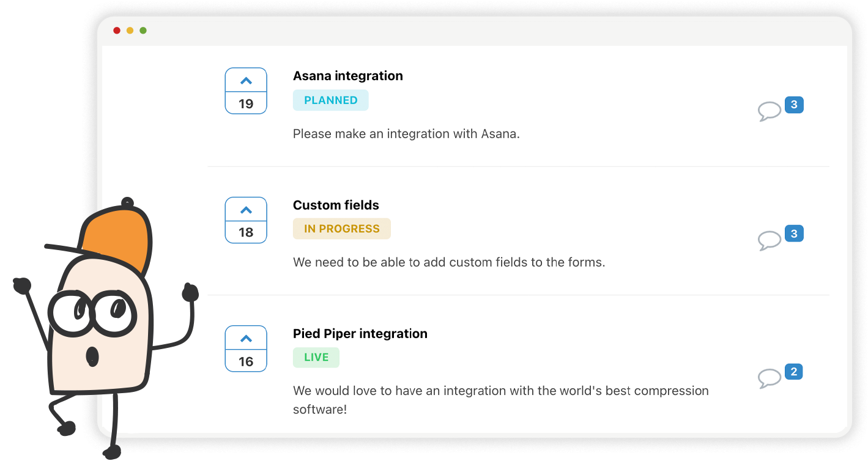Open the Custom fields title

(336, 205)
